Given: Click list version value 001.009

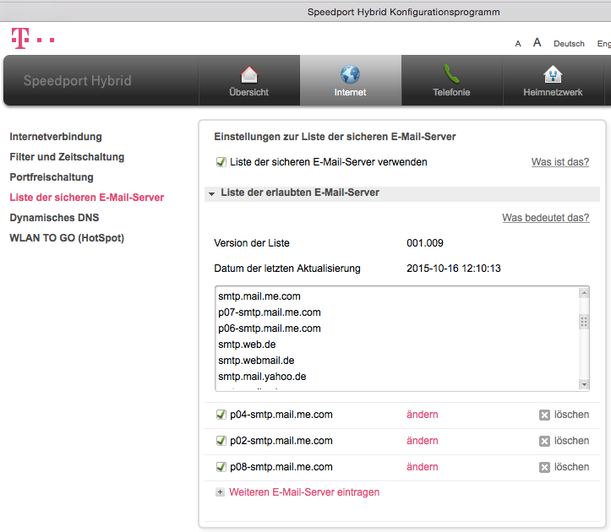Looking at the screenshot, I should [425, 243].
